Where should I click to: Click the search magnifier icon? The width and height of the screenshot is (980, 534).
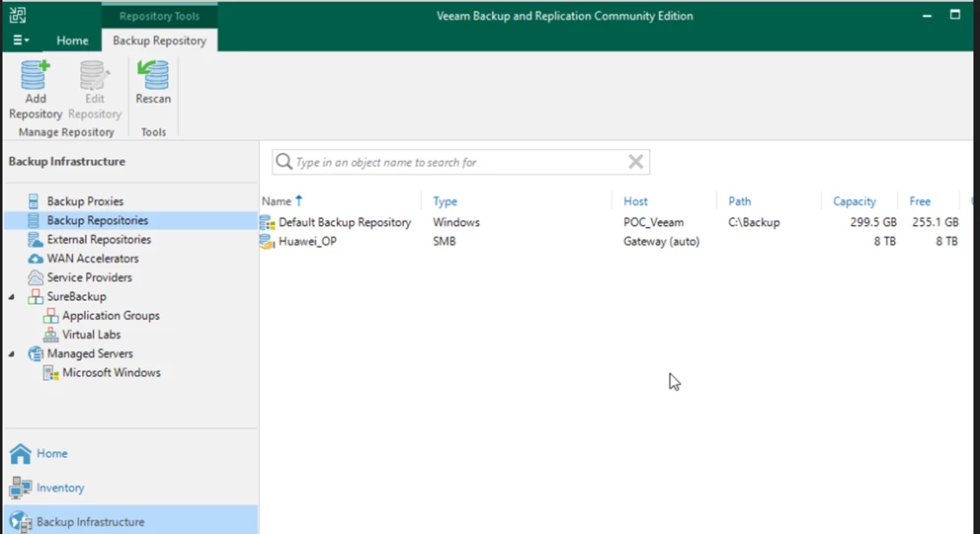(284, 162)
